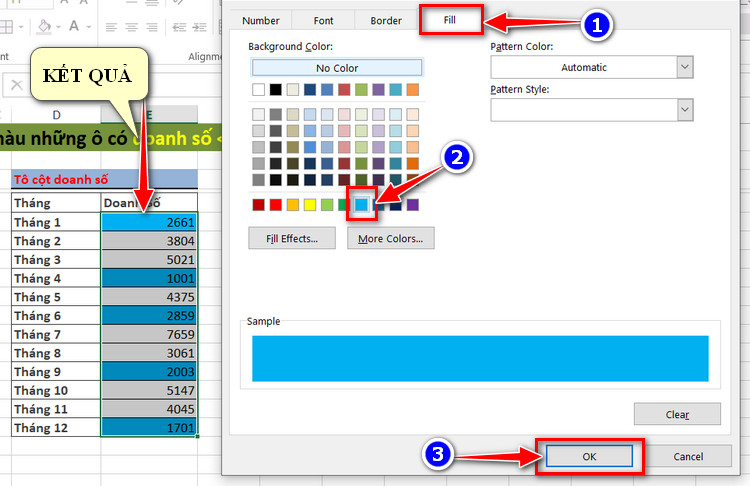Switch to the Border tab
Screen dimensions: 750x486
pyautogui.click(x=386, y=21)
